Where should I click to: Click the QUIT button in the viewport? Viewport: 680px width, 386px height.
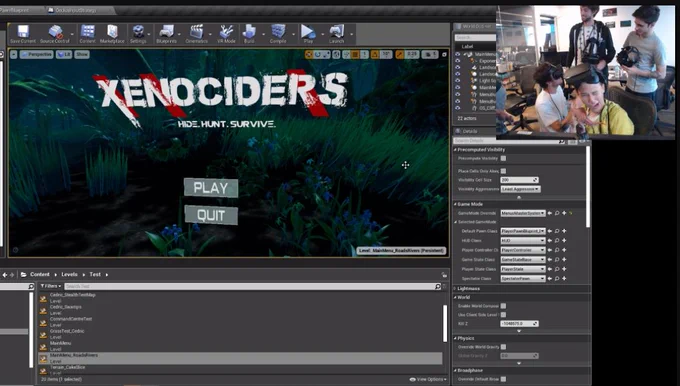click(211, 215)
